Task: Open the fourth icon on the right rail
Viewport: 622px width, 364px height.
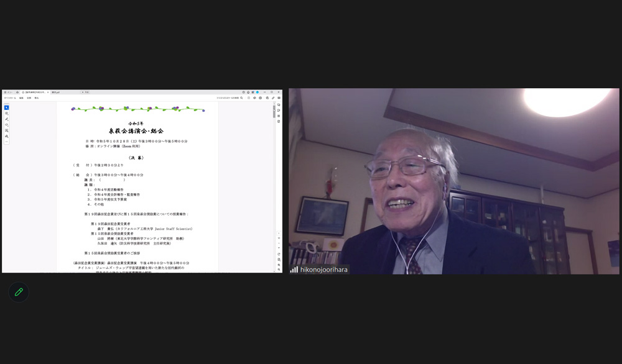Action: pos(279,121)
